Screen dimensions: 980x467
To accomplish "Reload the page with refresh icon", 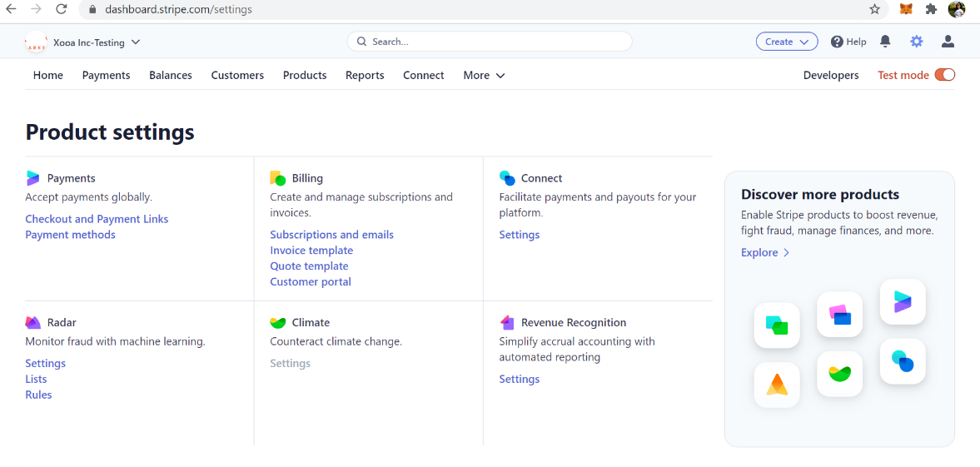I will [62, 9].
